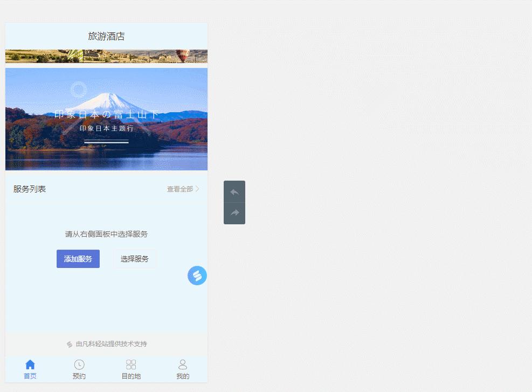532x392 pixels.
Task: Click the small logo icon in the footer
Action: [x=69, y=344]
